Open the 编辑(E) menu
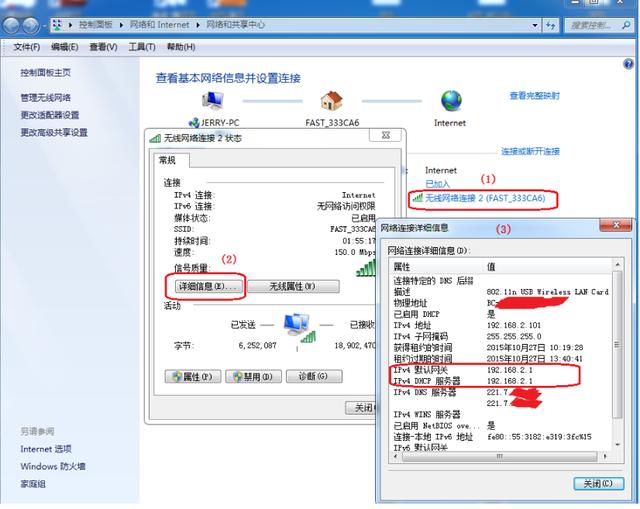 [x=64, y=47]
